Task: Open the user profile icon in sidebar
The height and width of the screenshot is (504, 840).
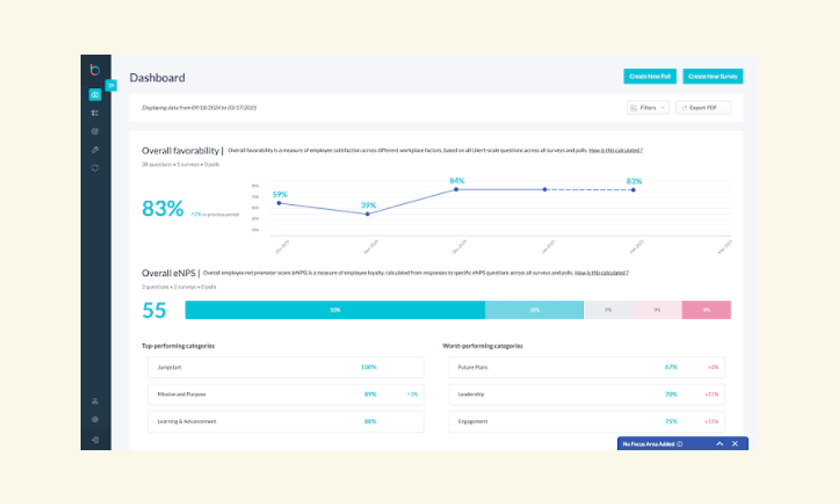Action: pos(95,402)
